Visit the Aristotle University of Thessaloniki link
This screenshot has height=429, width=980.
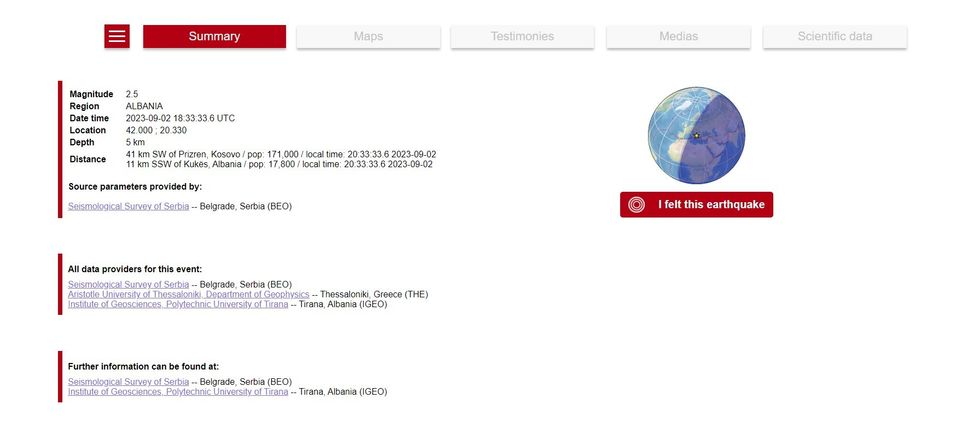[x=188, y=294]
